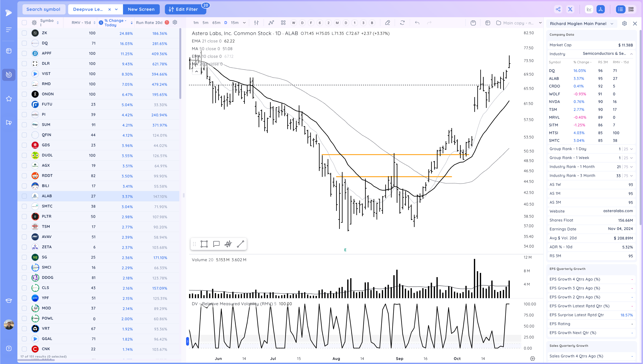Open column settings gear next to Run Rate
Viewport: 643px width, 364px height.
175,22
